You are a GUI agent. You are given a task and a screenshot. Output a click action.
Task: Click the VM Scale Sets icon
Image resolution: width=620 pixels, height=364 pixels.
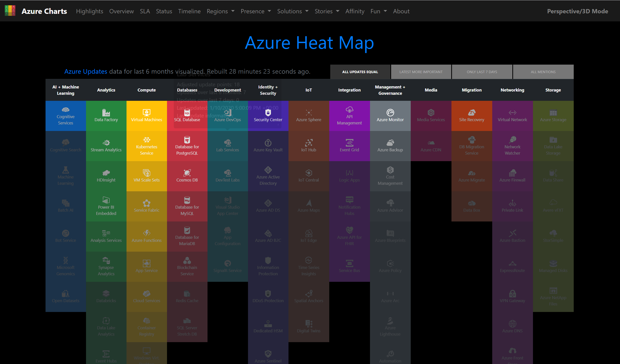(x=147, y=173)
